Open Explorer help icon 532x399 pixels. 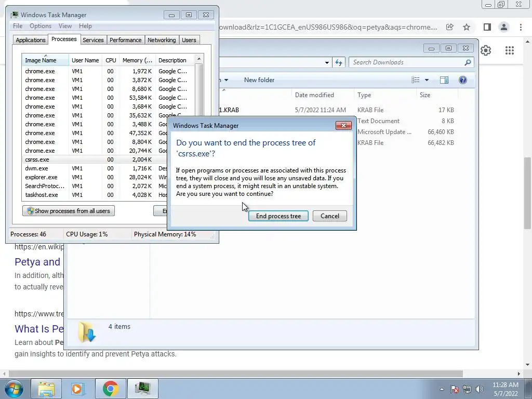click(x=462, y=80)
